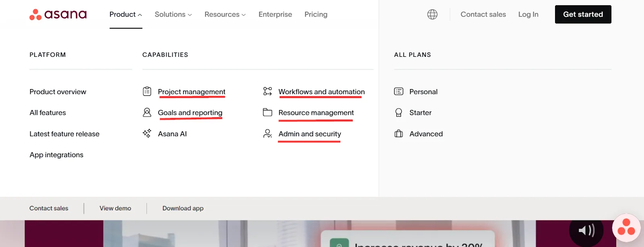Select Workflows and automation
The height and width of the screenshot is (247, 644).
coord(322,92)
